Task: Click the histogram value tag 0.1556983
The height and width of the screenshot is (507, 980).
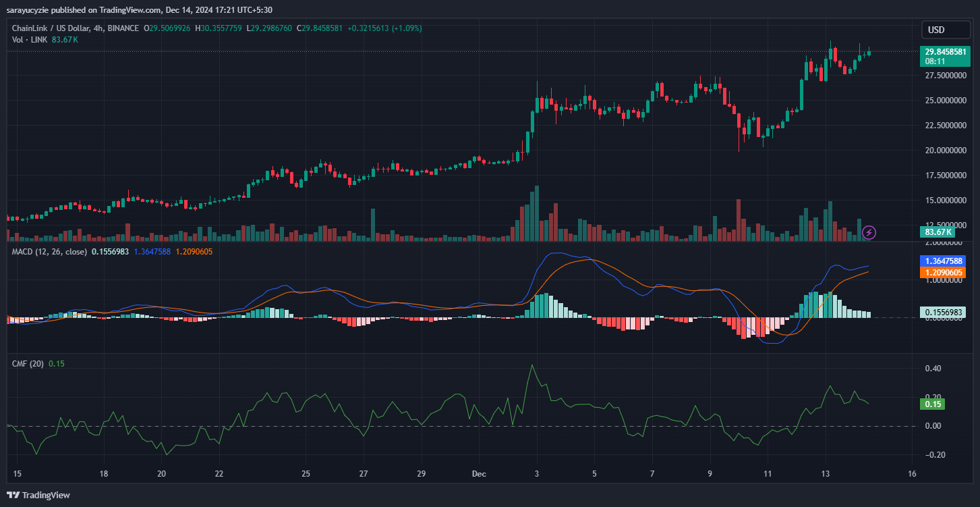Action: point(944,313)
